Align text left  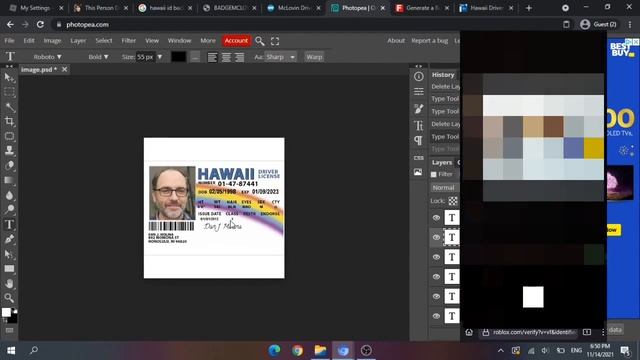(x=212, y=57)
